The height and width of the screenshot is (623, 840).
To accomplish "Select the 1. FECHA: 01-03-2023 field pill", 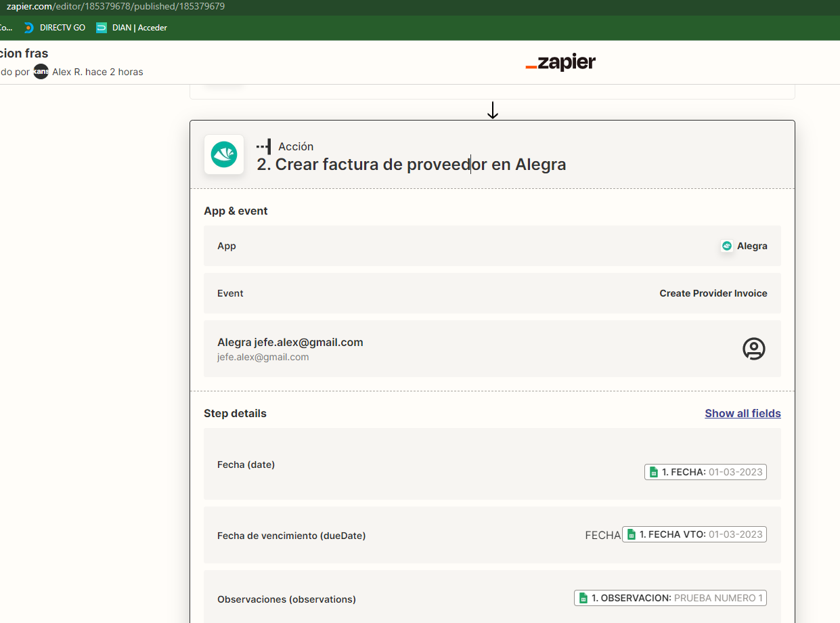I will click(705, 472).
